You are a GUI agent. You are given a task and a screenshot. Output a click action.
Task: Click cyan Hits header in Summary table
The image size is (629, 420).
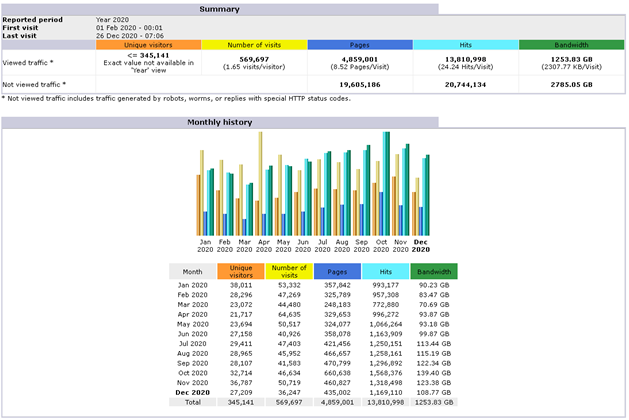coord(465,45)
